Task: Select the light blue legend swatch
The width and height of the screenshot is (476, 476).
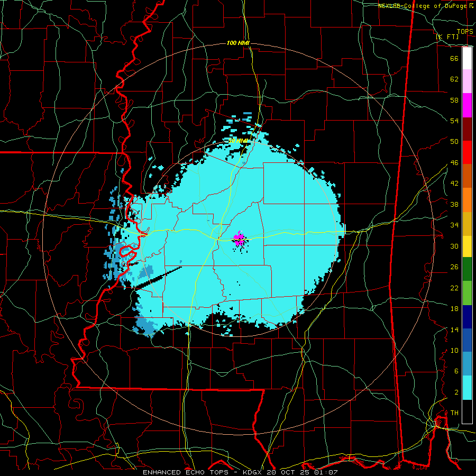Action: coord(467,364)
